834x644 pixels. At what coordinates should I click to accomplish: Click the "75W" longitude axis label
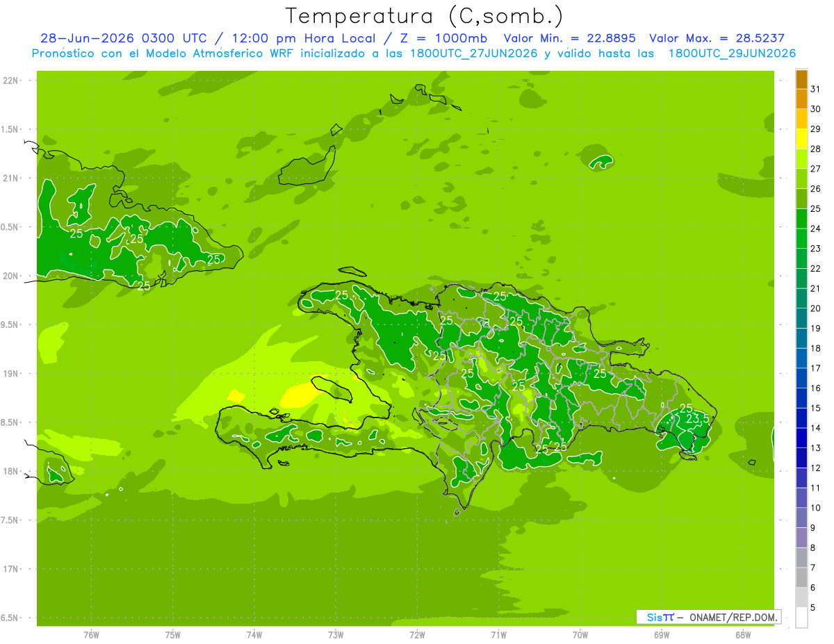(x=172, y=635)
